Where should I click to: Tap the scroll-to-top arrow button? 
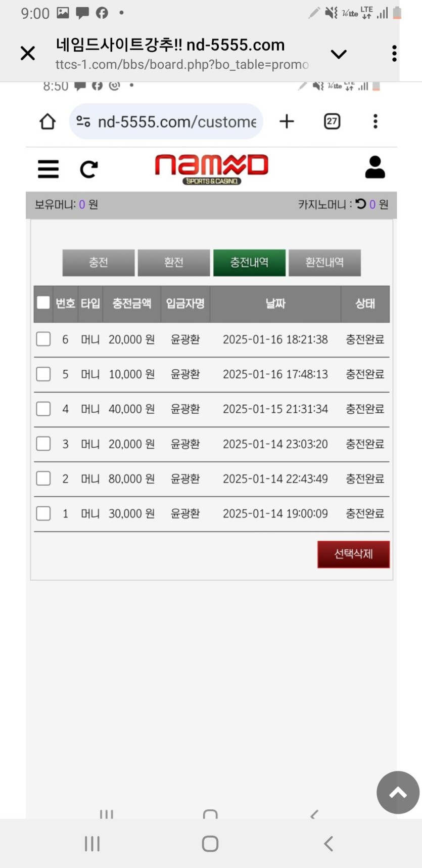pos(398,792)
